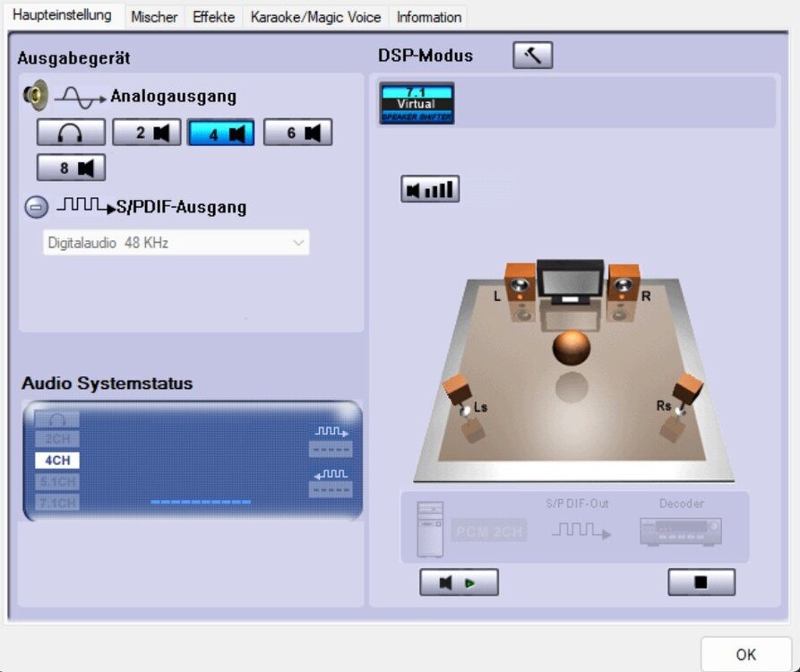Viewport: 800px width, 672px height.
Task: Click the Analogausgang sine wave icon
Action: coord(80,98)
